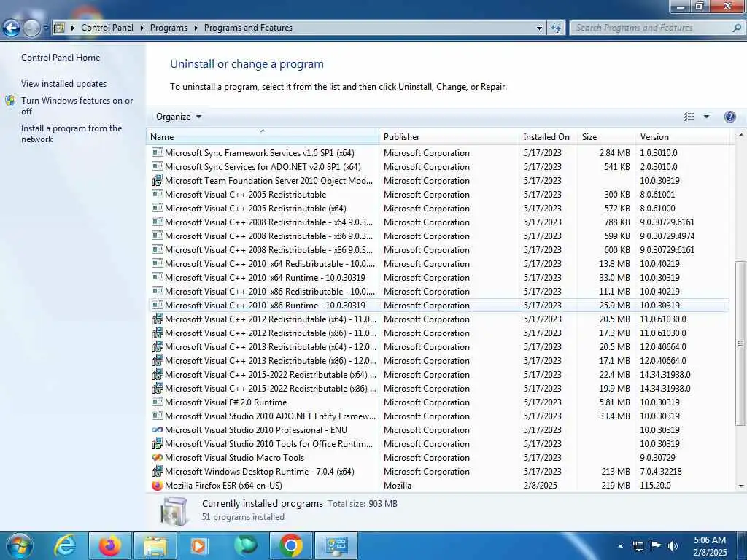The width and height of the screenshot is (747, 560).
Task: Click Visual Studio 2010 Professional infinity icon
Action: (157, 430)
